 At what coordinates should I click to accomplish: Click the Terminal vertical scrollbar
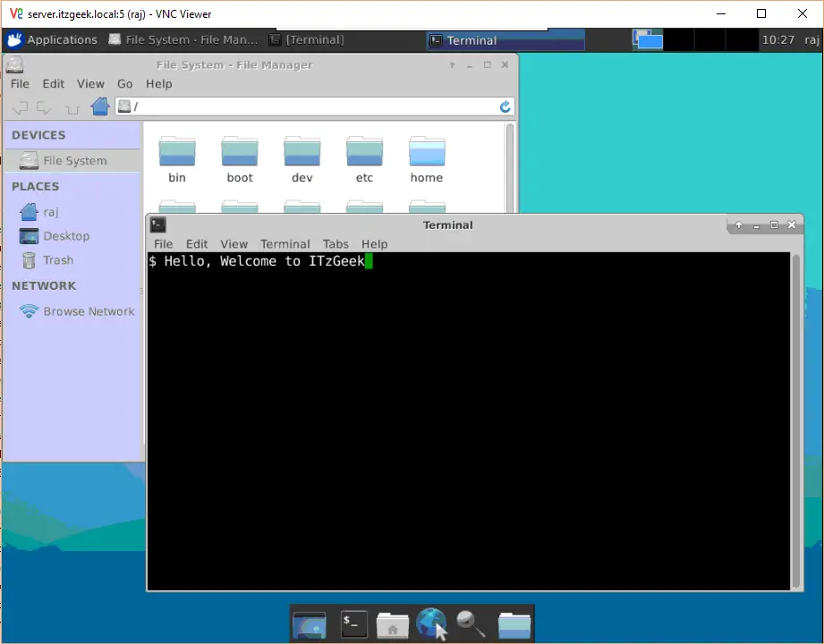pos(795,421)
